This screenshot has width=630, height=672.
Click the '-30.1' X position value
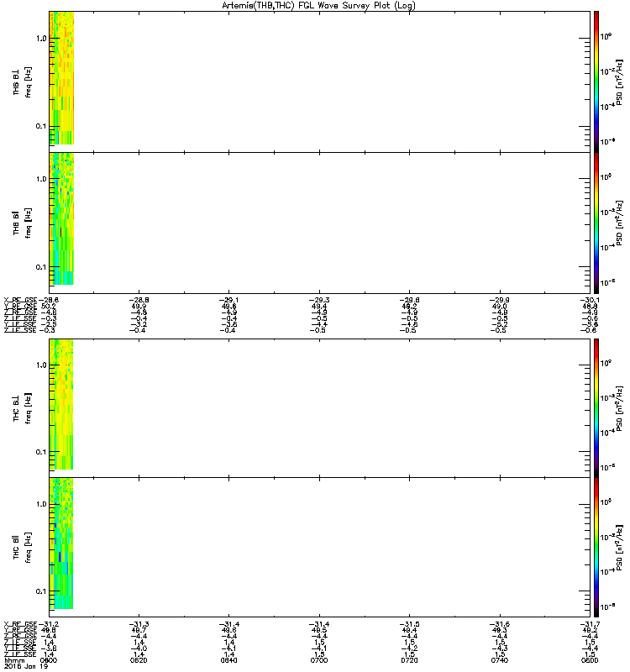coord(589,301)
